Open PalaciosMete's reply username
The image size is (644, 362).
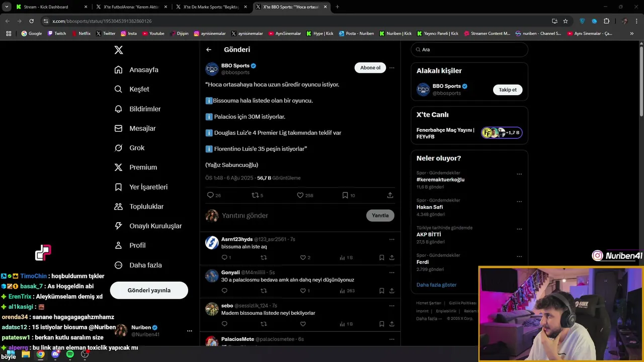237,339
